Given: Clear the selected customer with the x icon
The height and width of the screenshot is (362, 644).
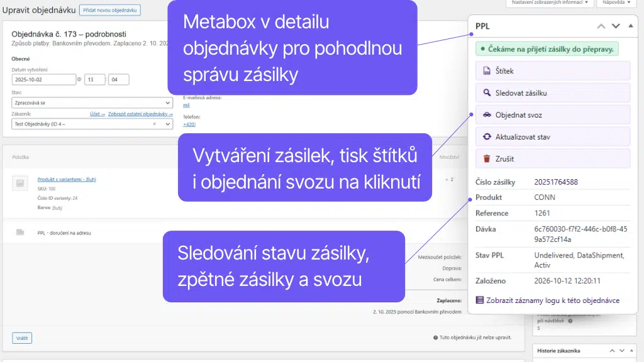Looking at the screenshot, I should tap(155, 124).
